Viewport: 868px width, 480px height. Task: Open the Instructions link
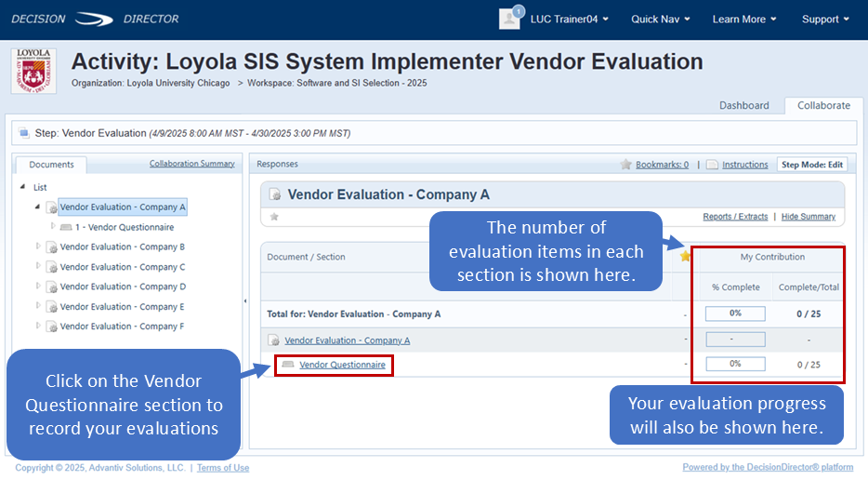click(x=744, y=165)
